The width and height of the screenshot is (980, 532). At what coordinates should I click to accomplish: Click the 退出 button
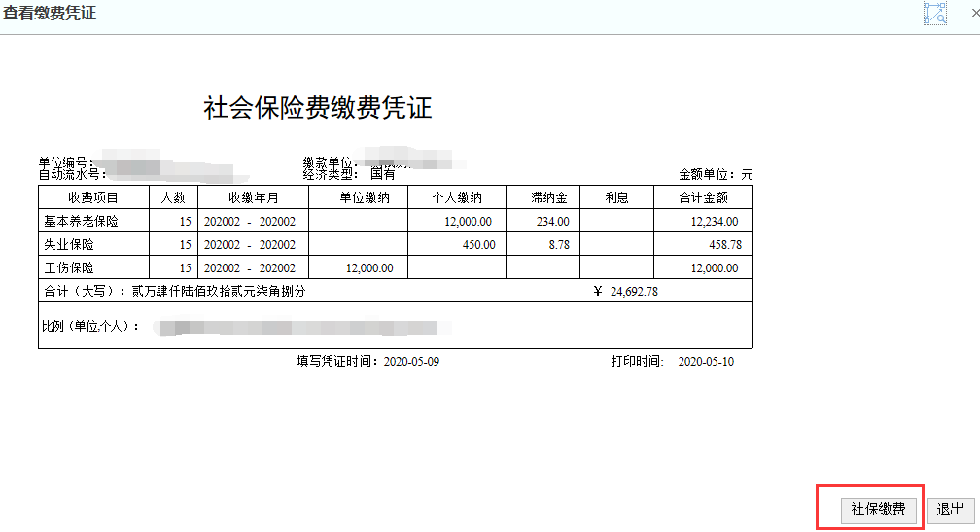950,510
